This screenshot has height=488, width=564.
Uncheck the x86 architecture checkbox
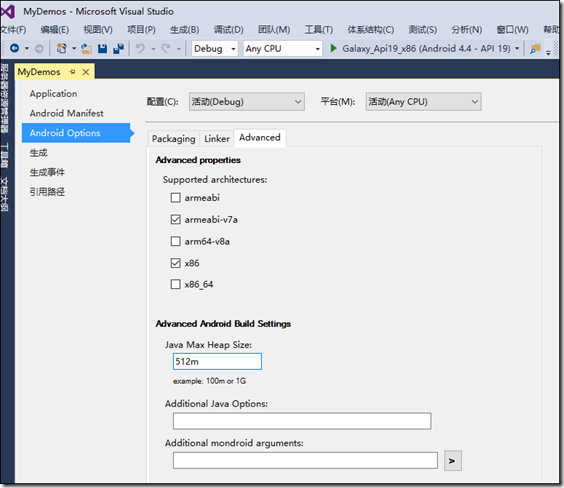176,263
